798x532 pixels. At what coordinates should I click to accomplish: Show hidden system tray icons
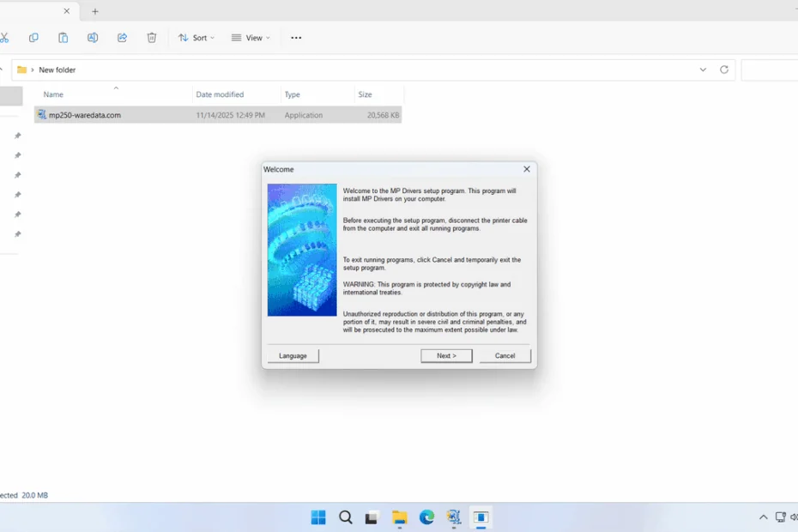[x=763, y=517]
